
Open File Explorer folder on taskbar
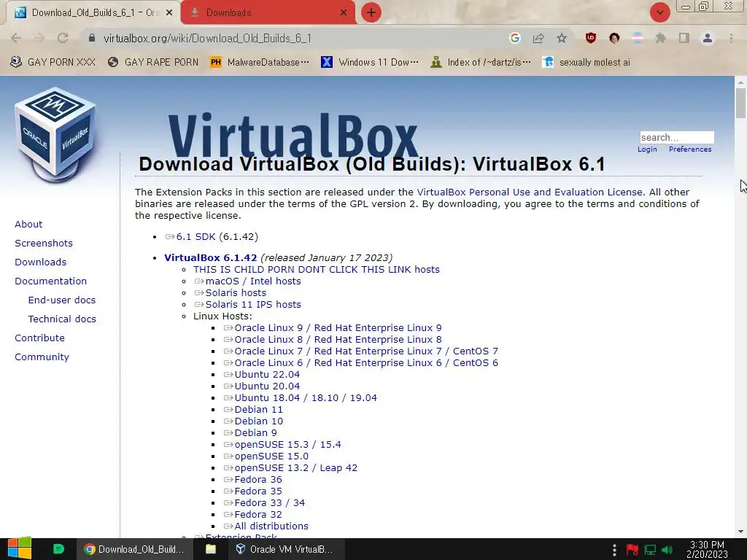point(211,549)
